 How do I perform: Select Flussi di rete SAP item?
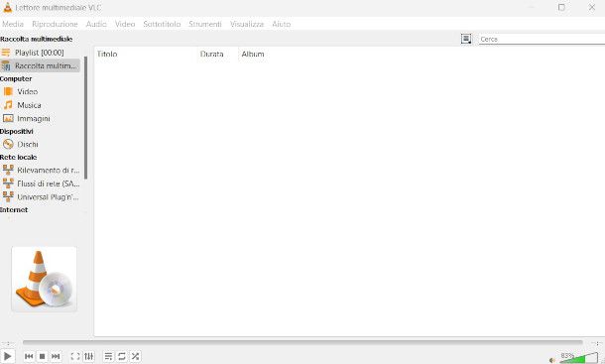pos(40,183)
